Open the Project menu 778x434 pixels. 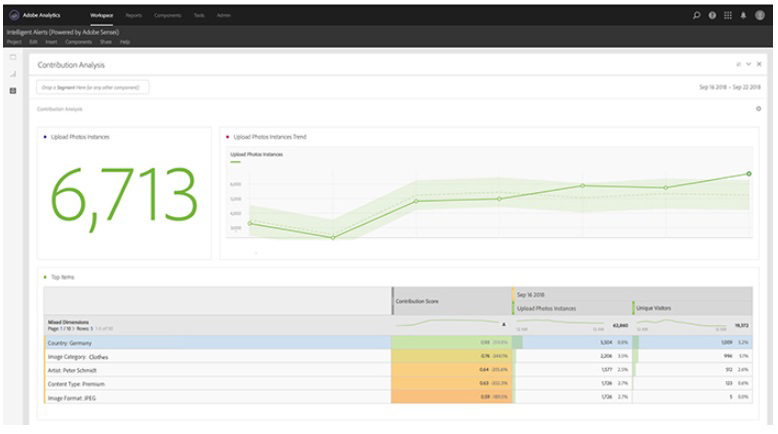[13, 41]
